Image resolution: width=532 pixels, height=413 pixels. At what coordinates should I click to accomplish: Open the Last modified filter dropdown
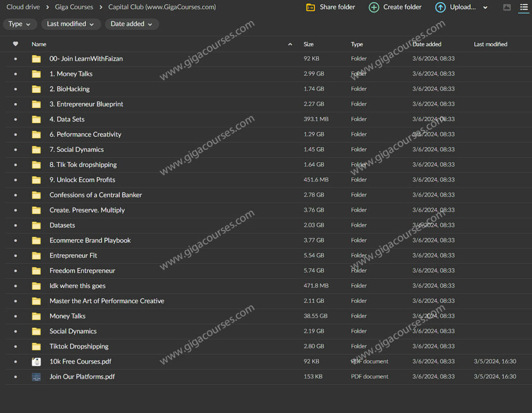(70, 24)
